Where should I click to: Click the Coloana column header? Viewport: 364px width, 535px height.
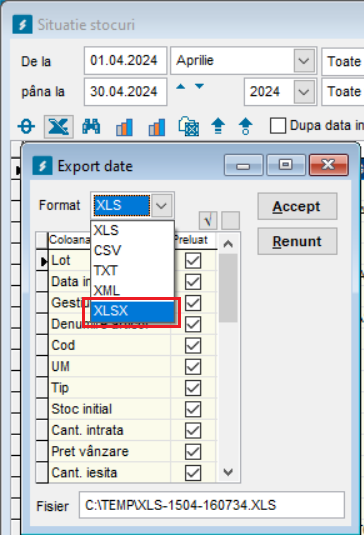(70, 240)
